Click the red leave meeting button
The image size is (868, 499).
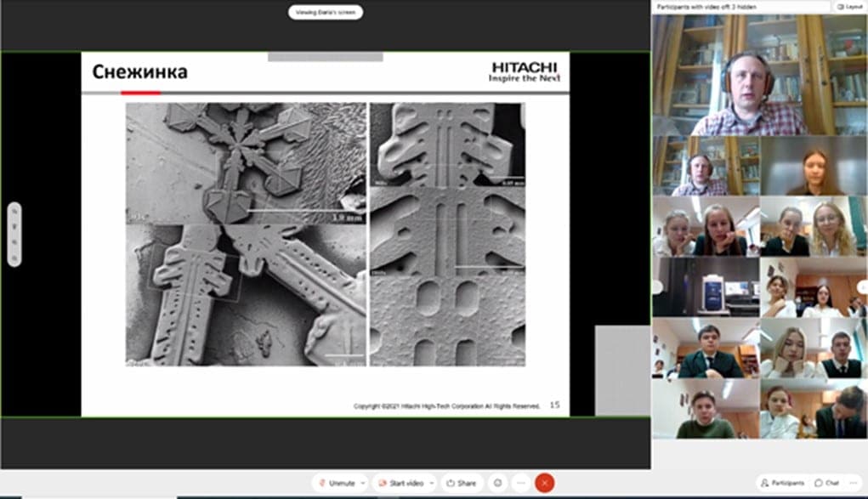pos(545,483)
